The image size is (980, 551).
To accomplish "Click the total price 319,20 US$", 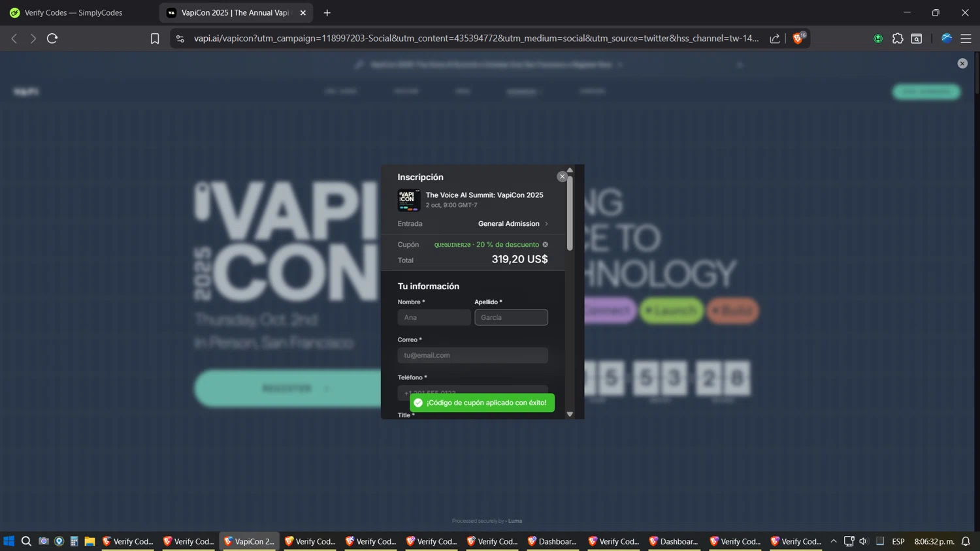I will (x=520, y=259).
